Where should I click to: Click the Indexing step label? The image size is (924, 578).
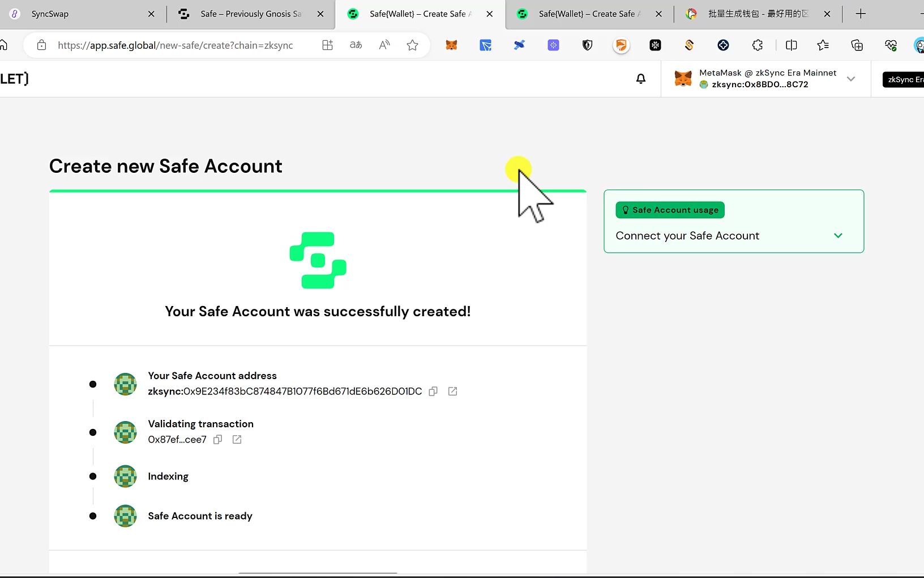click(168, 477)
